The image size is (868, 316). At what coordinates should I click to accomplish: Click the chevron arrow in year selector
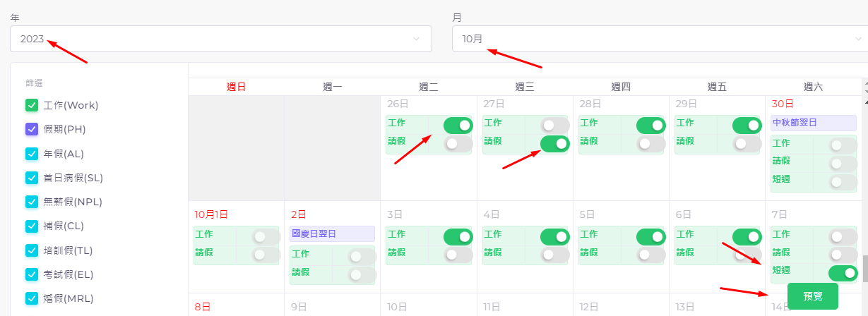[x=417, y=39]
